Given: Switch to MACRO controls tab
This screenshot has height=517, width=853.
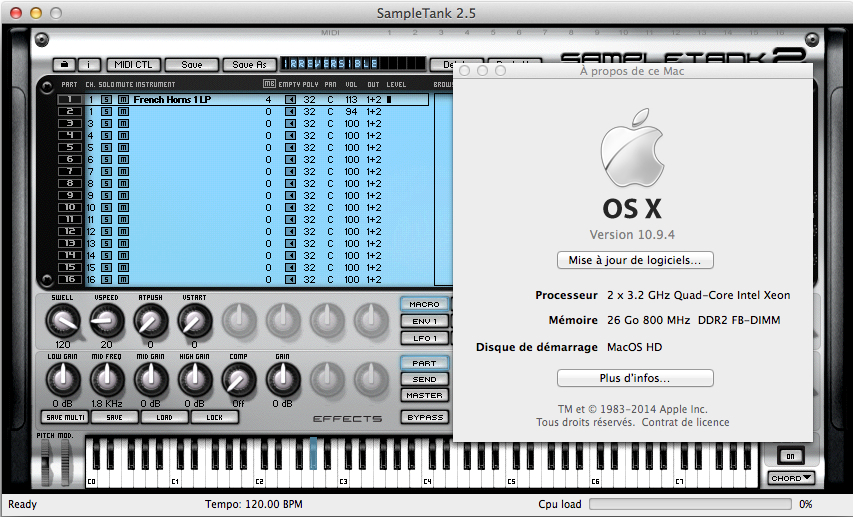Looking at the screenshot, I should pyautogui.click(x=425, y=304).
